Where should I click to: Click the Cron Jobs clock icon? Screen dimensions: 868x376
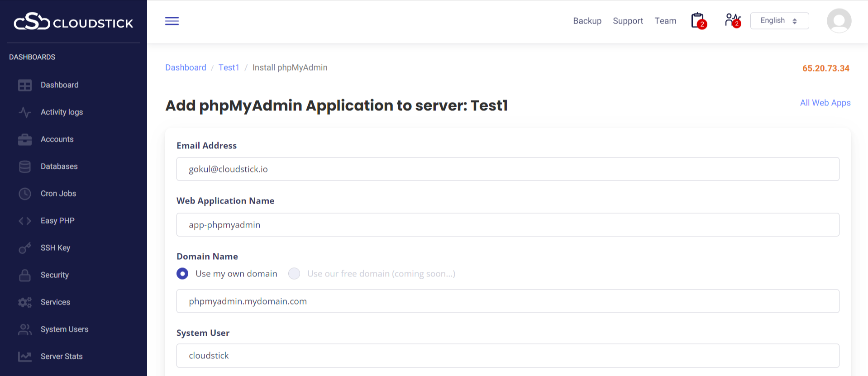[25, 194]
